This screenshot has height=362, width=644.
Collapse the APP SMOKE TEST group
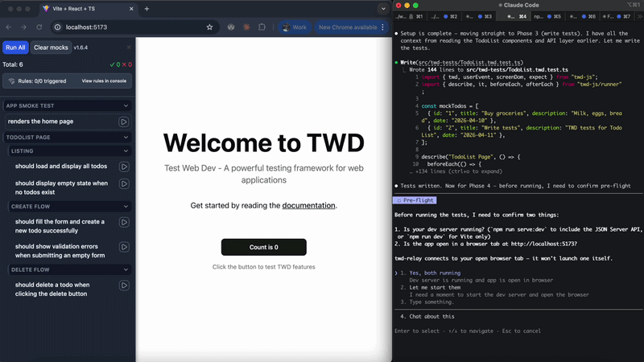pos(126,106)
